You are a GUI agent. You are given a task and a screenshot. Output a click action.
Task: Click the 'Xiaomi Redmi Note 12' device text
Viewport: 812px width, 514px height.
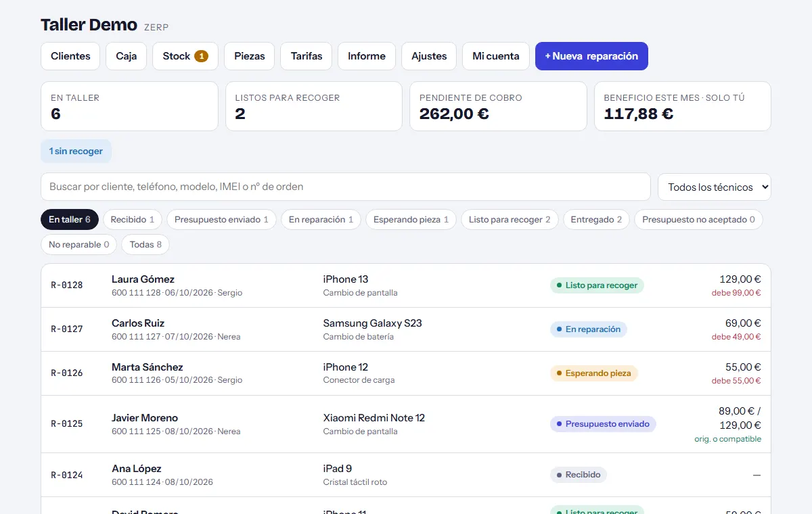[x=374, y=418]
